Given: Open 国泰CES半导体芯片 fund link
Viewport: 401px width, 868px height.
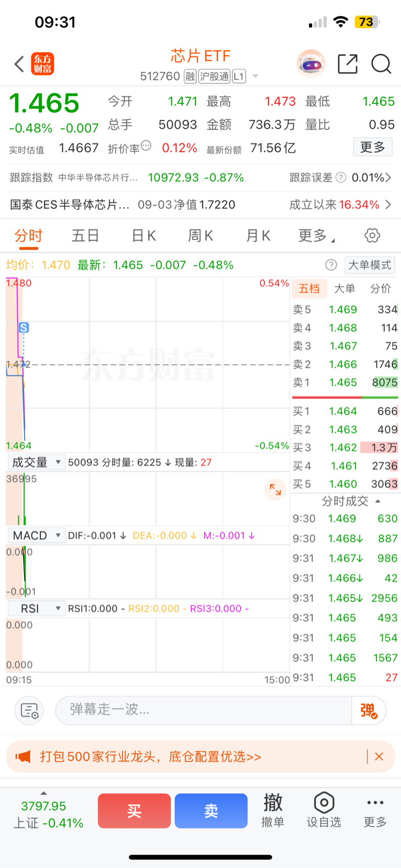Looking at the screenshot, I should tap(123, 205).
